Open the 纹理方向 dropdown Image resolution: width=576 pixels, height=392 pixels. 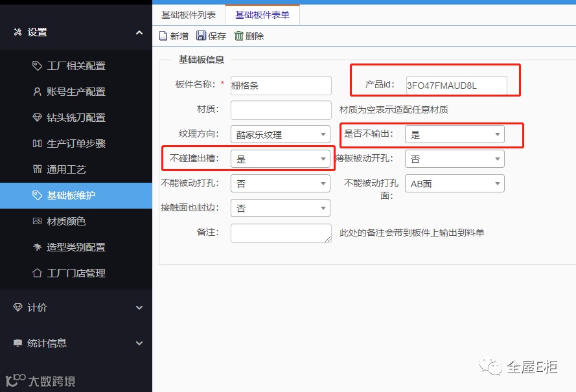[281, 134]
